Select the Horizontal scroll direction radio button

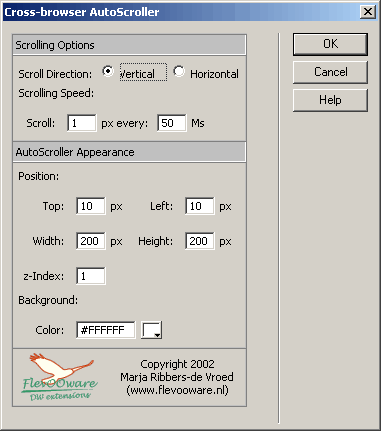[179, 71]
